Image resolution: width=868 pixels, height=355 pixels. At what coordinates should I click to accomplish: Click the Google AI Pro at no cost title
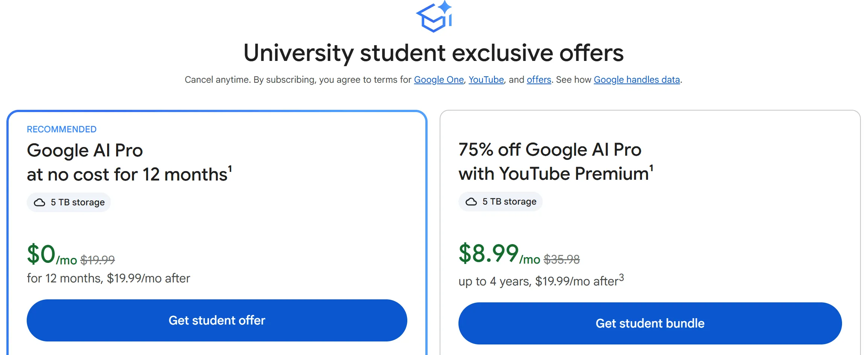pyautogui.click(x=129, y=162)
